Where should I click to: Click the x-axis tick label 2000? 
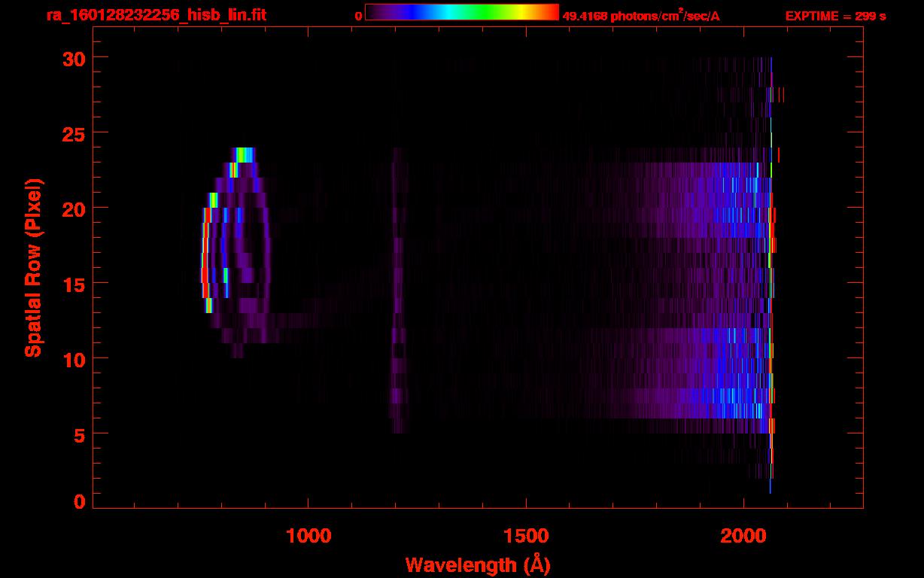743,535
